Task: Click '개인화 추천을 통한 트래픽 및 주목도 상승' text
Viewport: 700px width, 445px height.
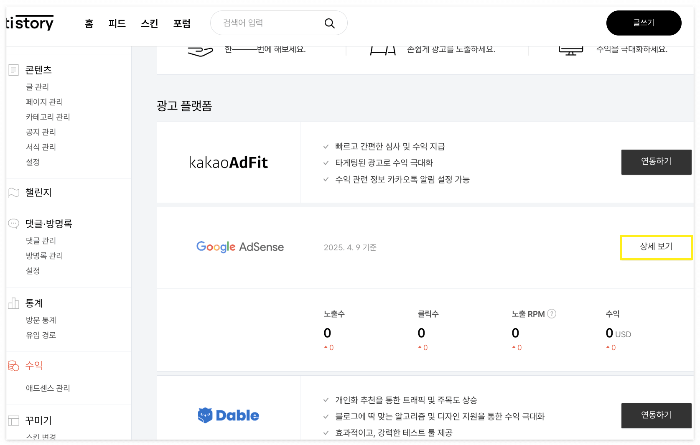Action: tap(406, 400)
